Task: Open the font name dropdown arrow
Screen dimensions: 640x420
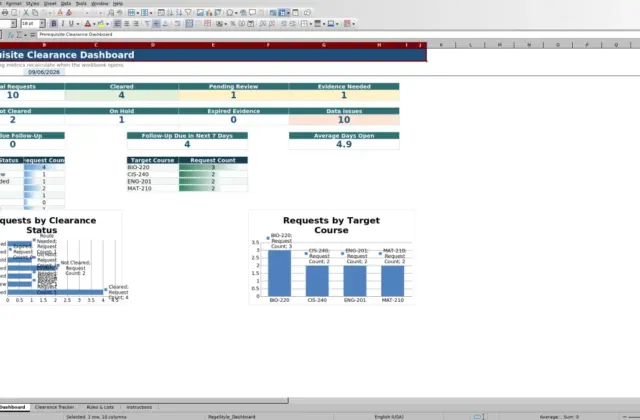Action: [13, 24]
